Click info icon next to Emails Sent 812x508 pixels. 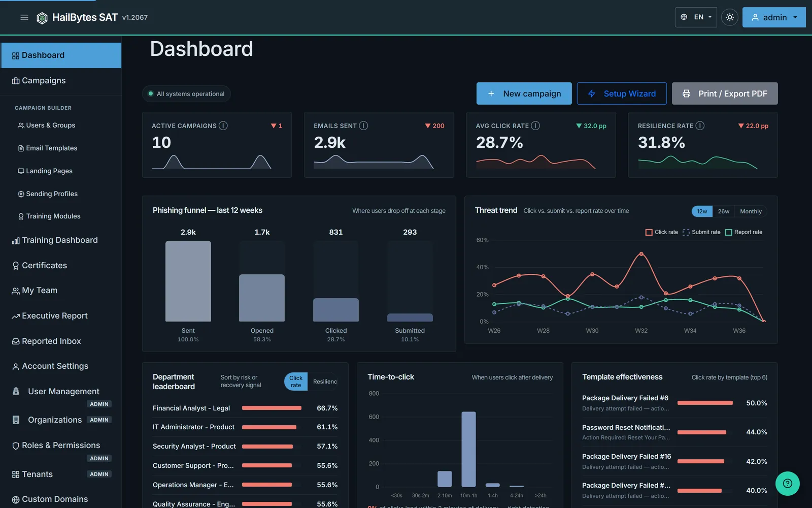(364, 125)
